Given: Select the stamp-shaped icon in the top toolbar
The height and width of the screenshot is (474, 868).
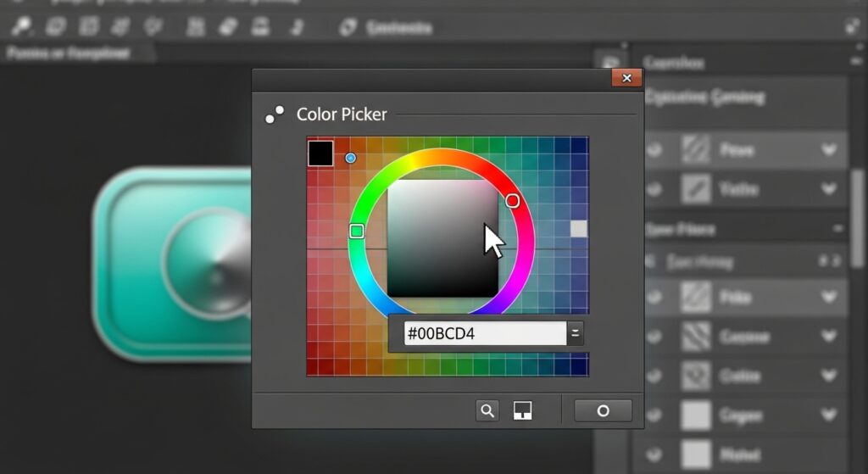Looking at the screenshot, I should [261, 26].
